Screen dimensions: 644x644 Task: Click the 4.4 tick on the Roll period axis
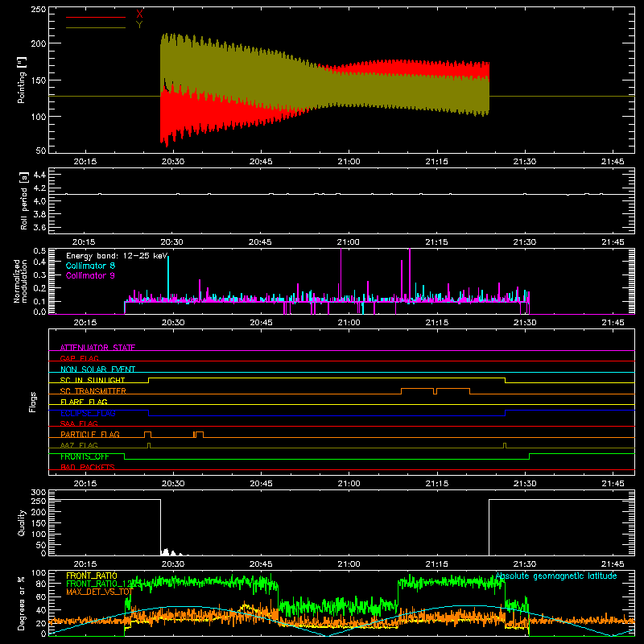(x=39, y=175)
